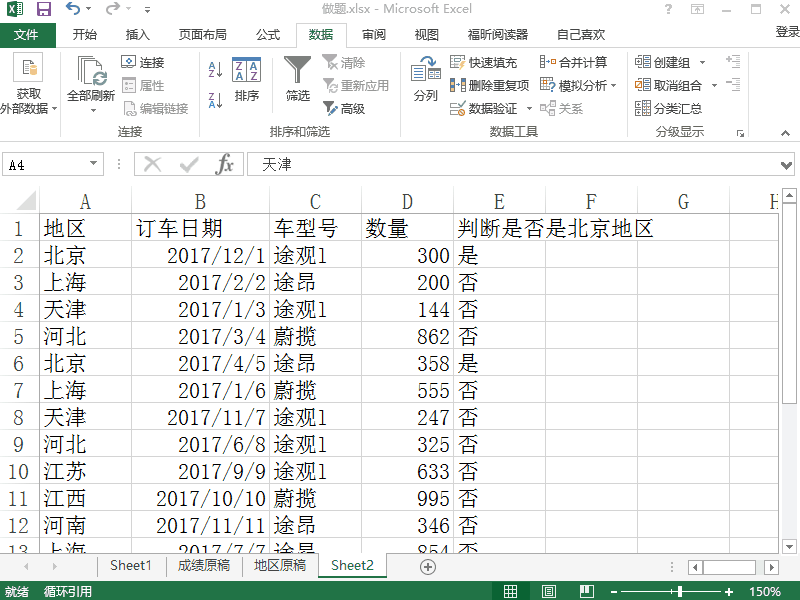Open Customize Quick Access Toolbar dropdown
This screenshot has width=800, height=600.
pyautogui.click(x=147, y=9)
